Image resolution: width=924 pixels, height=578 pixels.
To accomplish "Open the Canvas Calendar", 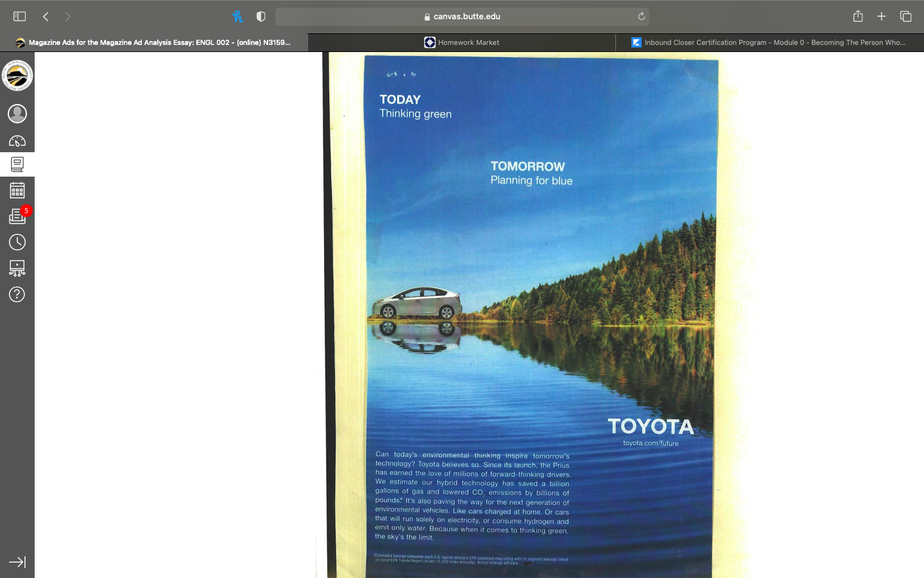I will point(17,190).
